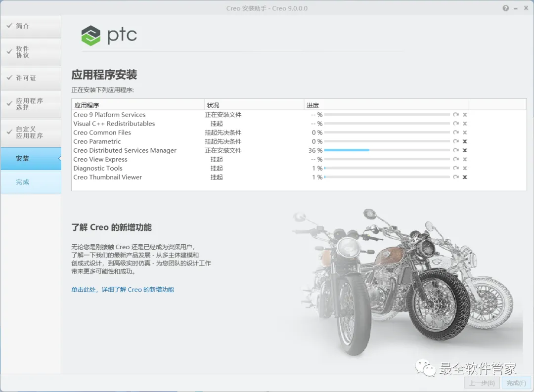
Task: Retry installing Creo 9 Platform Services
Action: pyautogui.click(x=456, y=114)
